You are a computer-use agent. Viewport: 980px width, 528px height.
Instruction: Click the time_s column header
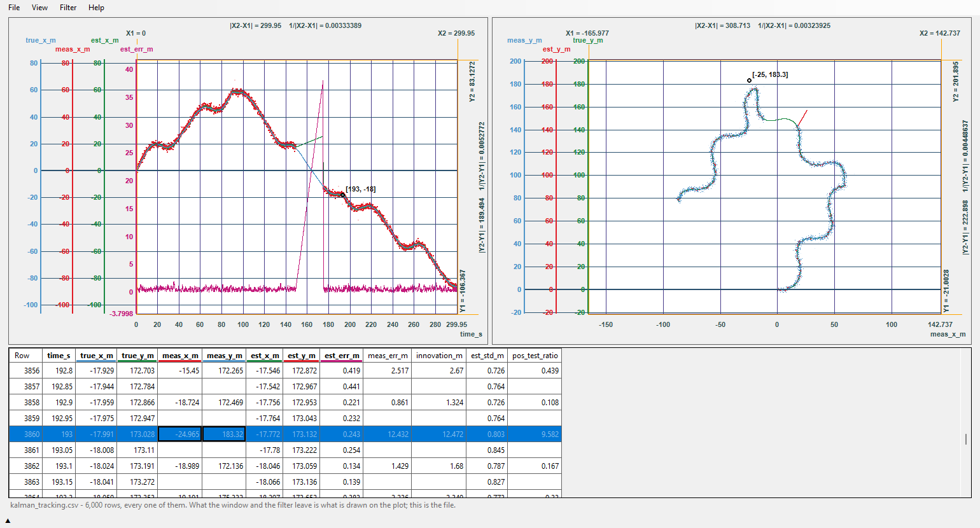pyautogui.click(x=59, y=356)
